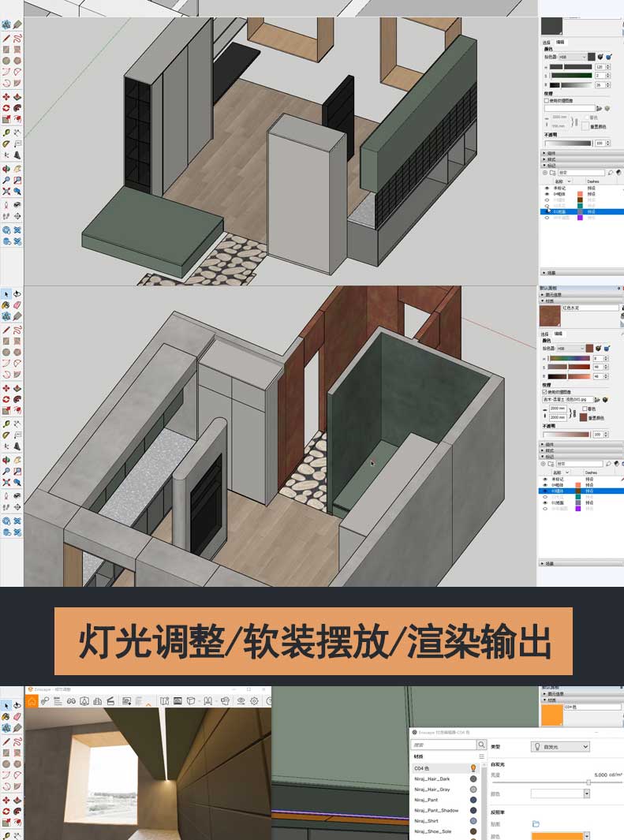The height and width of the screenshot is (840, 624).
Task: Select the Orbit tool in lower toolbar
Action: click(6, 459)
